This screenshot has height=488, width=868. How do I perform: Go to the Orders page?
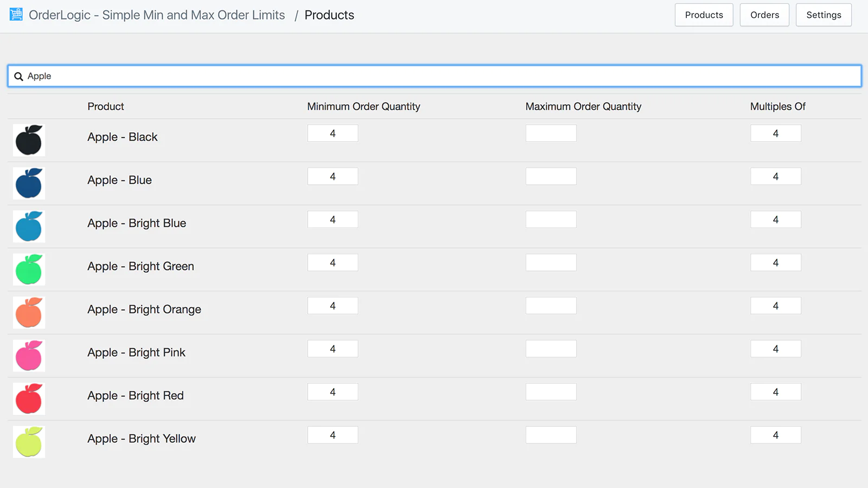pos(764,15)
